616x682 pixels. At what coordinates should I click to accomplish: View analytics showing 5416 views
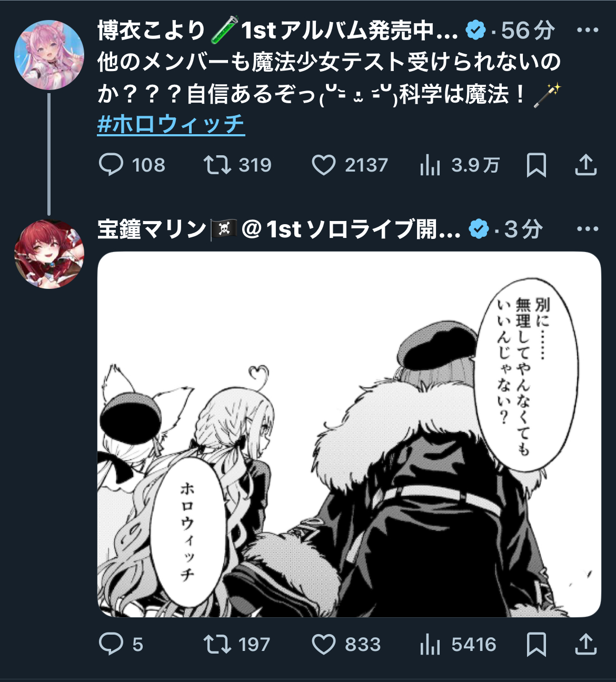[x=458, y=644]
